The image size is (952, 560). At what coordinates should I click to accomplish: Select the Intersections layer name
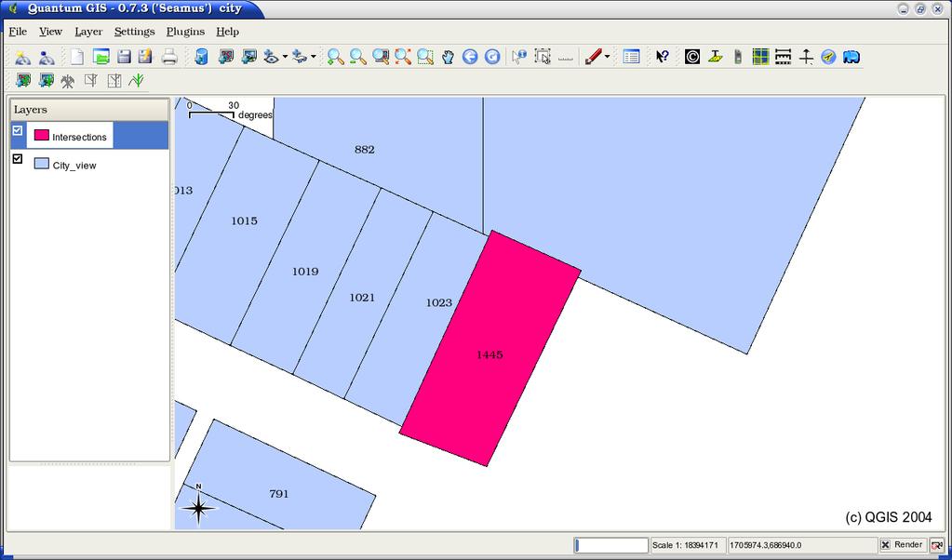[79, 137]
